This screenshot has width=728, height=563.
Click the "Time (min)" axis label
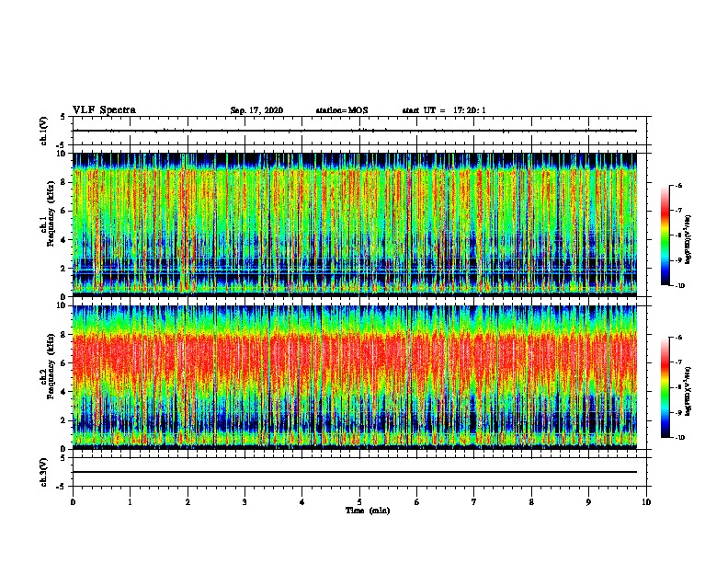pos(368,511)
